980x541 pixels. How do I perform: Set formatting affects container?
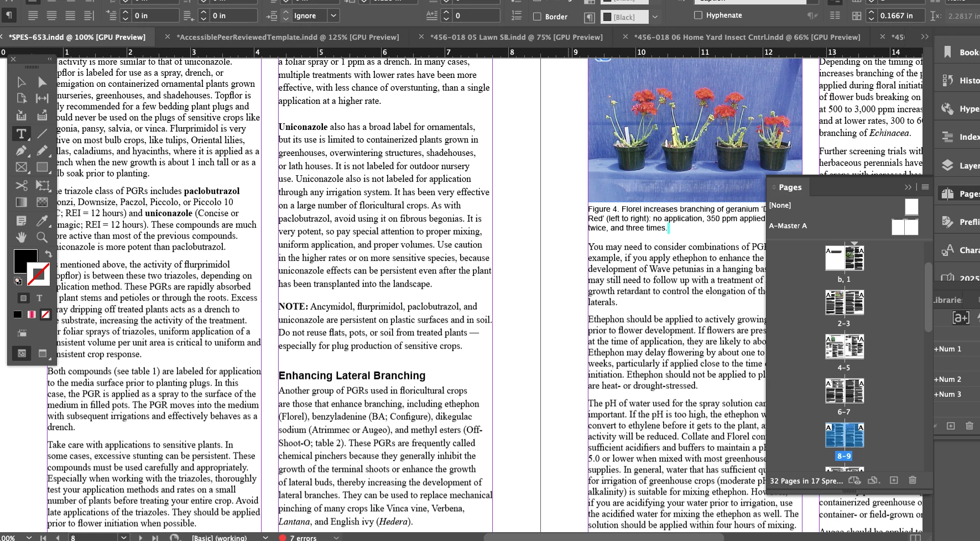23,298
